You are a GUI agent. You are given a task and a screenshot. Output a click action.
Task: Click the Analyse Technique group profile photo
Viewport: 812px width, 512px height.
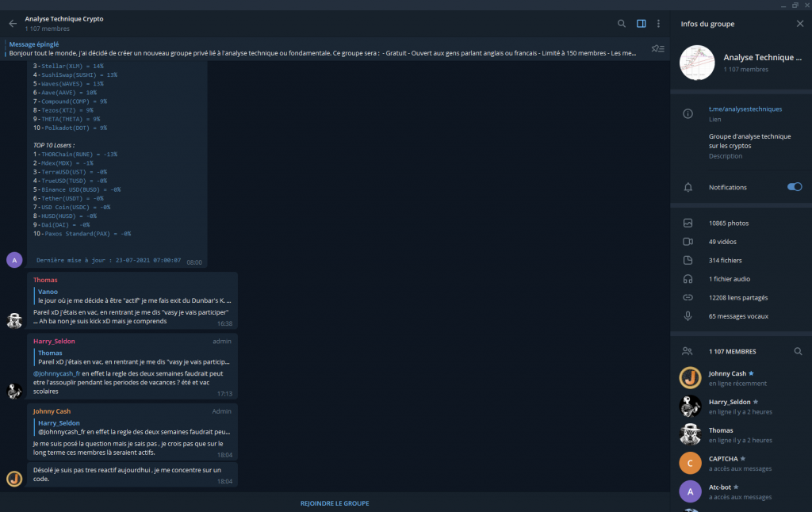click(x=697, y=63)
